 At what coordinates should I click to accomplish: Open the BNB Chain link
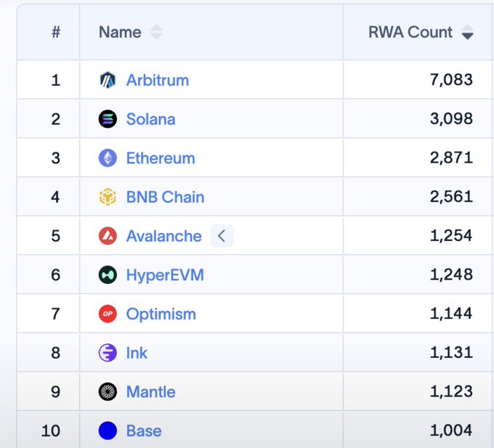tap(165, 197)
